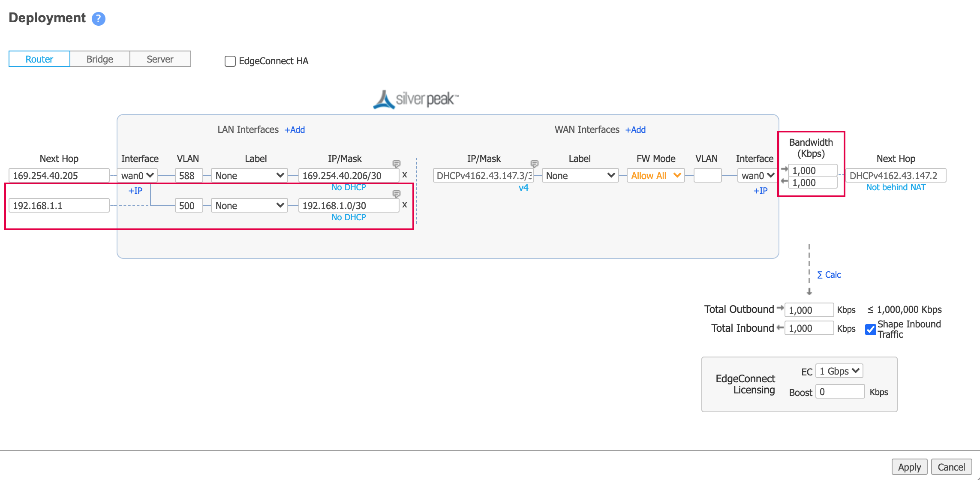980x480 pixels.
Task: Click +Add next to WAN Interfaces
Action: pos(635,129)
